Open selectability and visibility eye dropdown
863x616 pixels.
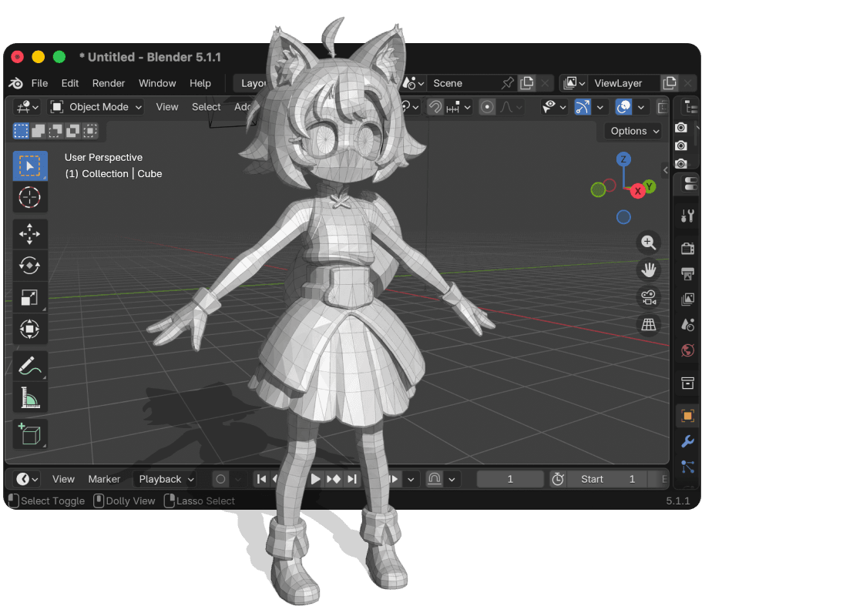point(554,107)
